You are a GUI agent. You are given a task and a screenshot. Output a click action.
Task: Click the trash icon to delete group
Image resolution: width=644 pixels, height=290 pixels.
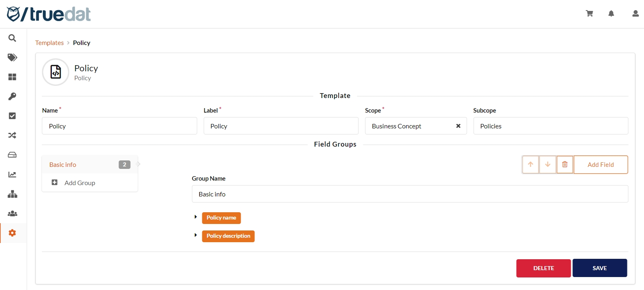565,164
